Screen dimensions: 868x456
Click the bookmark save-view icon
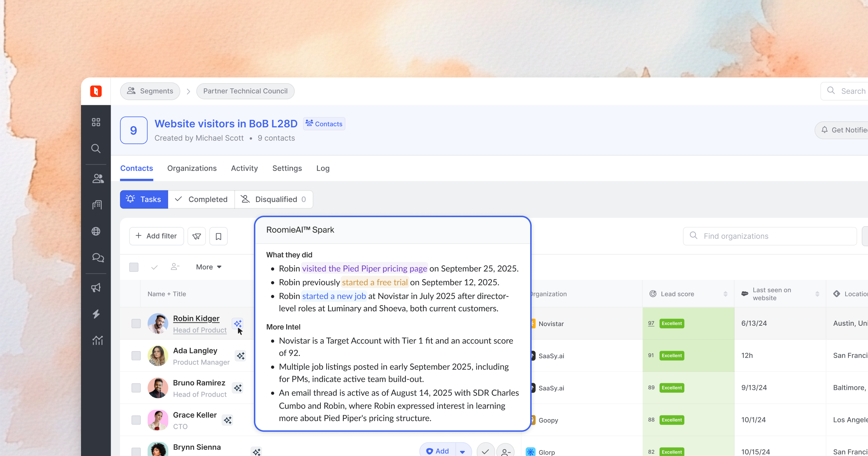point(218,236)
